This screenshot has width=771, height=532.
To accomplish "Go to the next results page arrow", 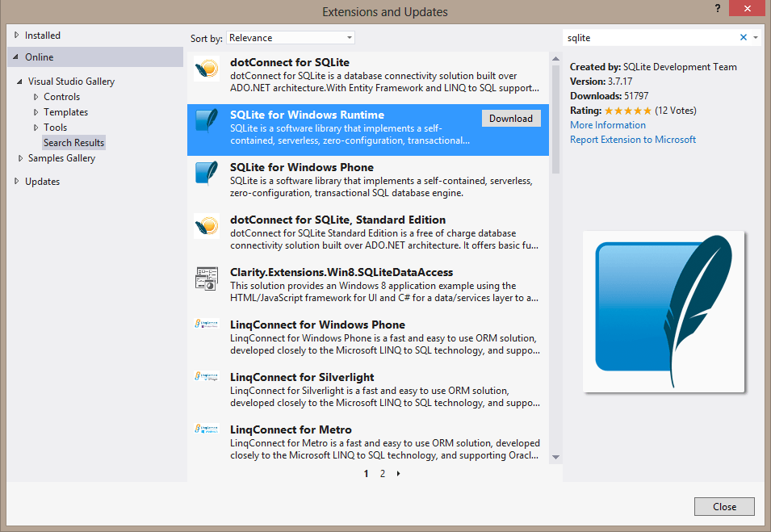I will tap(398, 474).
